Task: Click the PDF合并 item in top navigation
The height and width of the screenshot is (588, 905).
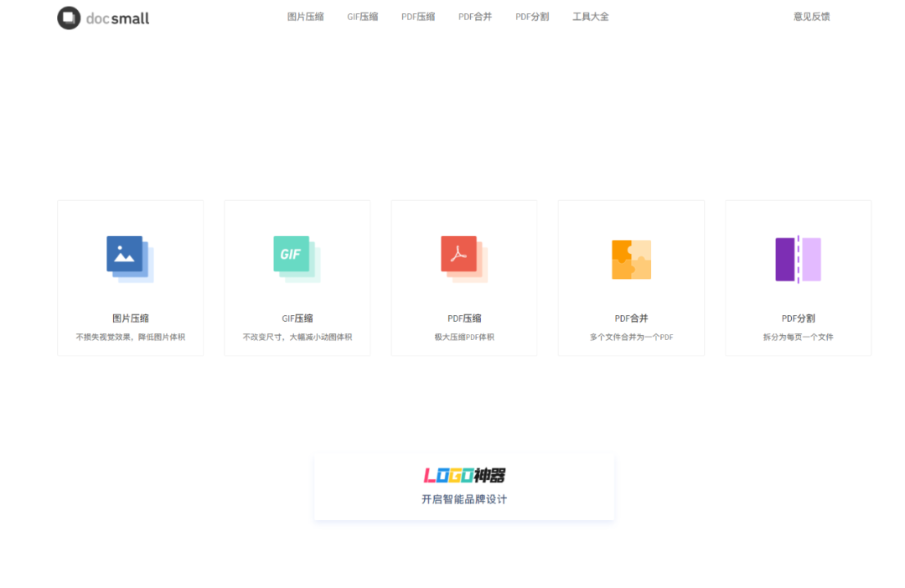Action: coord(475,16)
